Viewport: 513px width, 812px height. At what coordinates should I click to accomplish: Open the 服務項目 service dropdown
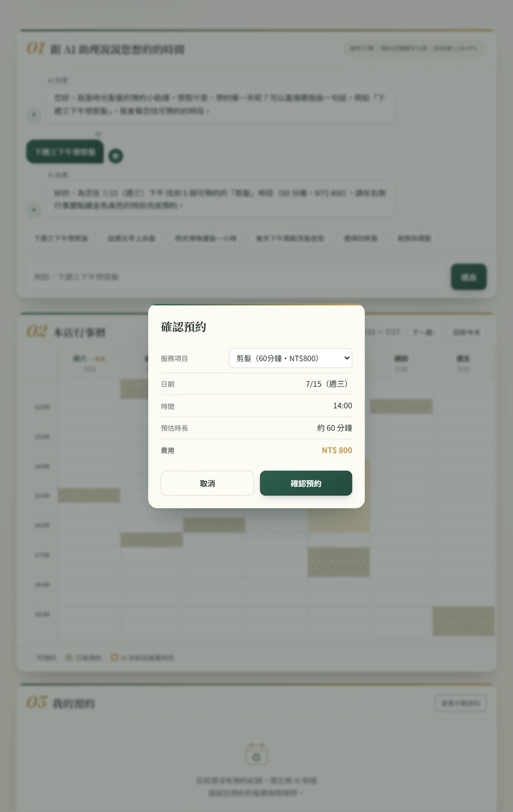[x=290, y=358]
